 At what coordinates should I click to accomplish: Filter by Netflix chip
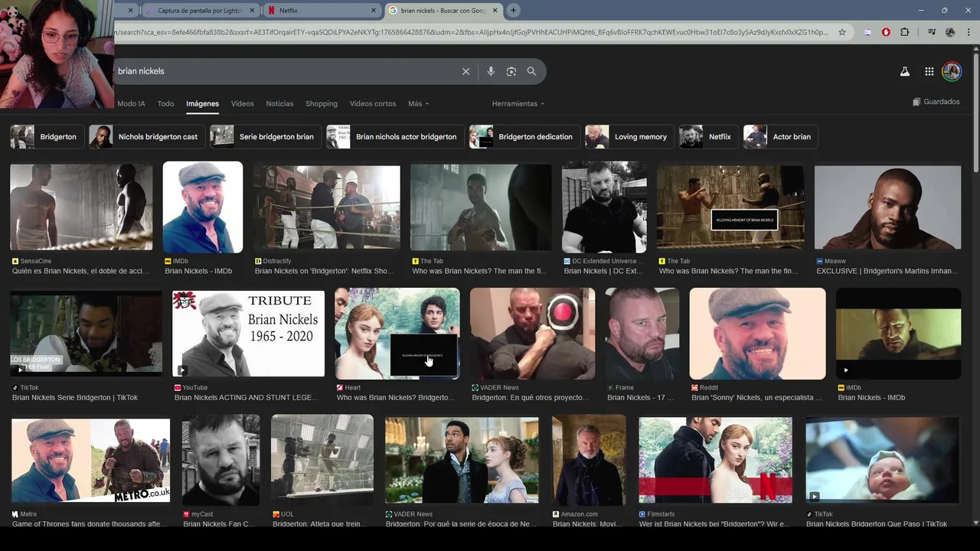click(x=709, y=137)
